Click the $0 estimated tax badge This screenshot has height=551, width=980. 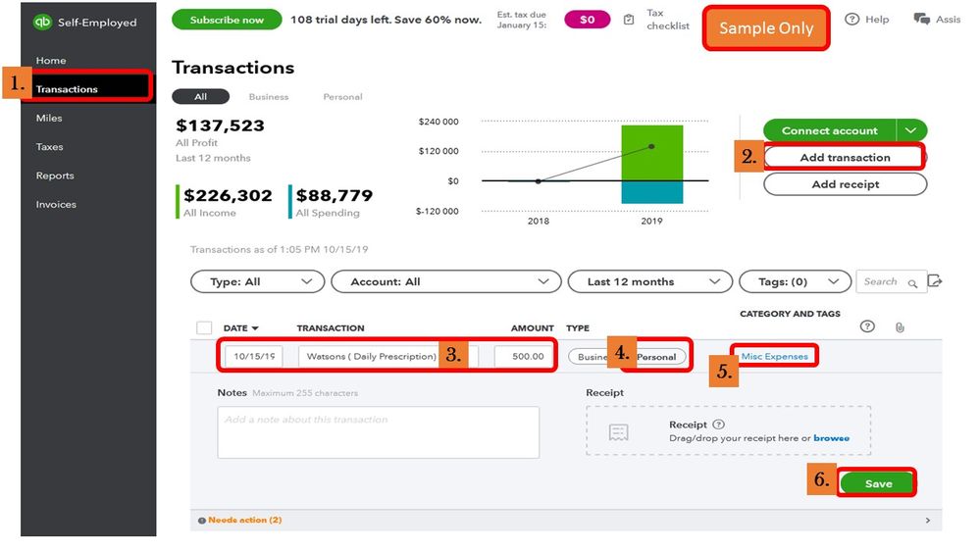(587, 20)
